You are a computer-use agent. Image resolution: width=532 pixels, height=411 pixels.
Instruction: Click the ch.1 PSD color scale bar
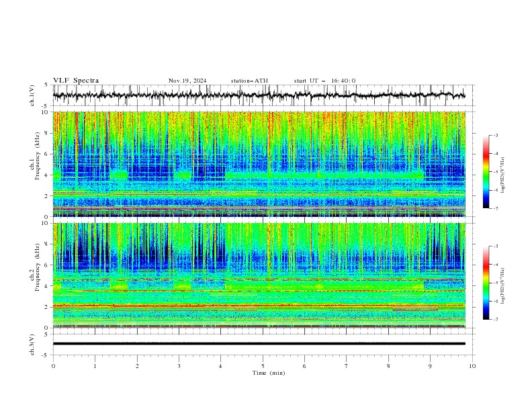(x=486, y=172)
